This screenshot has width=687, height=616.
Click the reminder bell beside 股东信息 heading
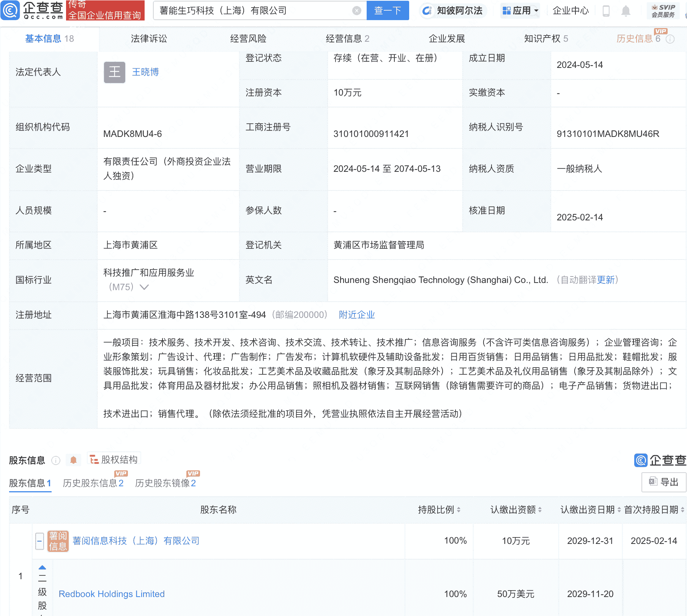pyautogui.click(x=74, y=460)
